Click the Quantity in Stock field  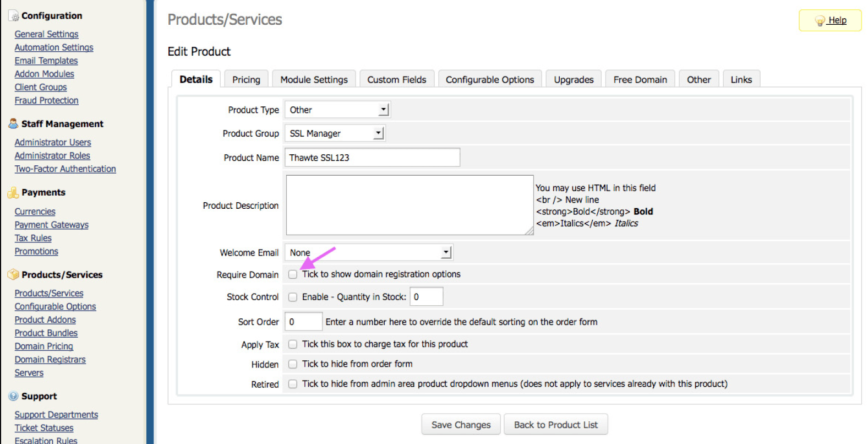click(x=426, y=297)
